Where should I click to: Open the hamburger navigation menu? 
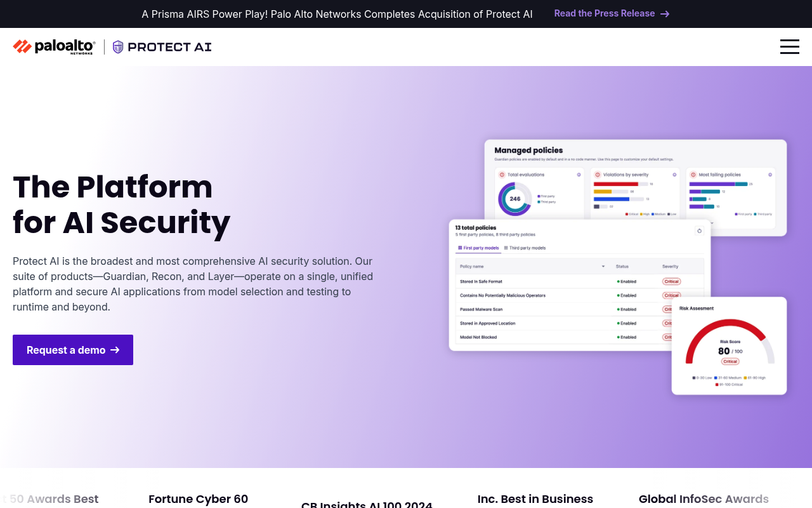[x=789, y=46]
